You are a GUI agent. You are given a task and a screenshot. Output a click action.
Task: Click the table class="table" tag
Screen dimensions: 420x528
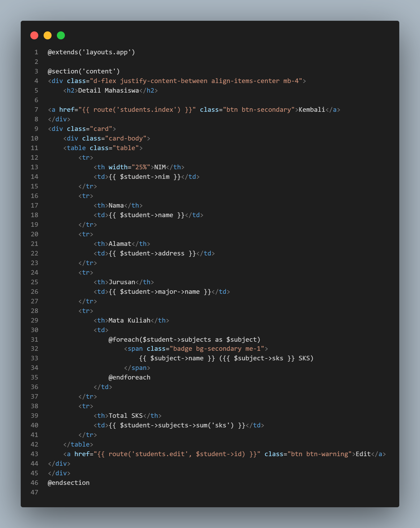click(x=103, y=148)
